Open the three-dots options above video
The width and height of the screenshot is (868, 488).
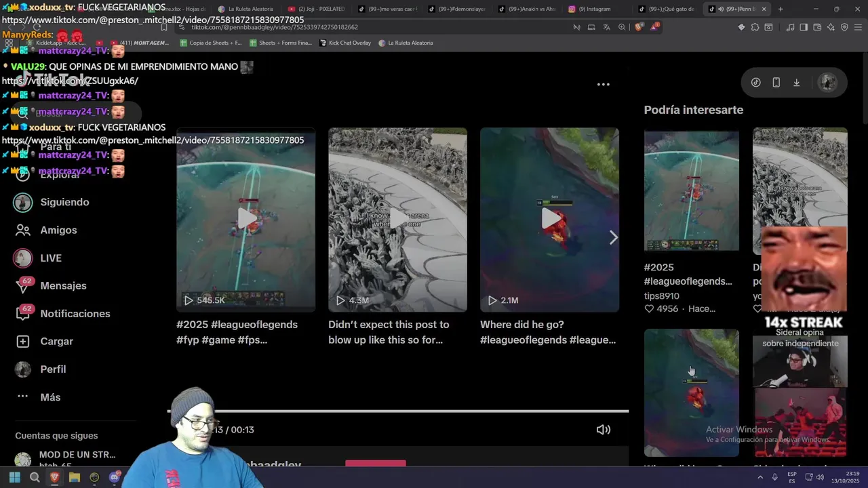point(603,85)
